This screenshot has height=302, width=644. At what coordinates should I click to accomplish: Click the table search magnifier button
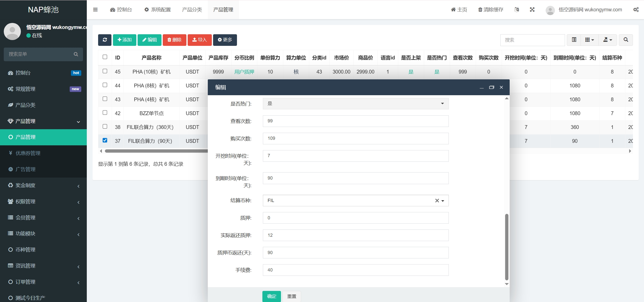(626, 40)
